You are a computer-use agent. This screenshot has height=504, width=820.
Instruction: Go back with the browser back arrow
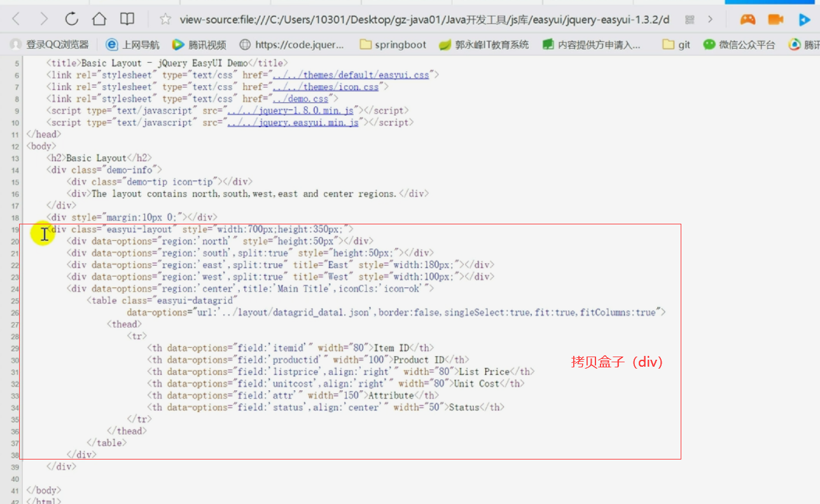click(17, 19)
